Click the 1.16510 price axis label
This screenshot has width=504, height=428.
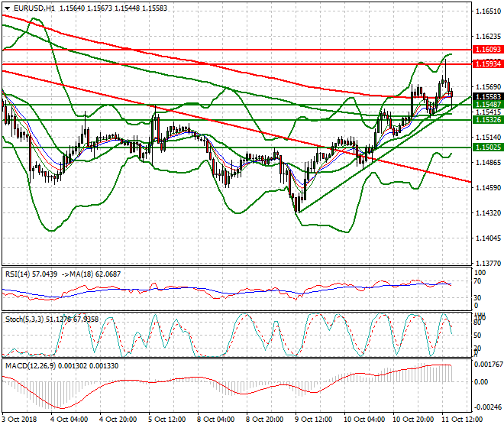(488, 11)
